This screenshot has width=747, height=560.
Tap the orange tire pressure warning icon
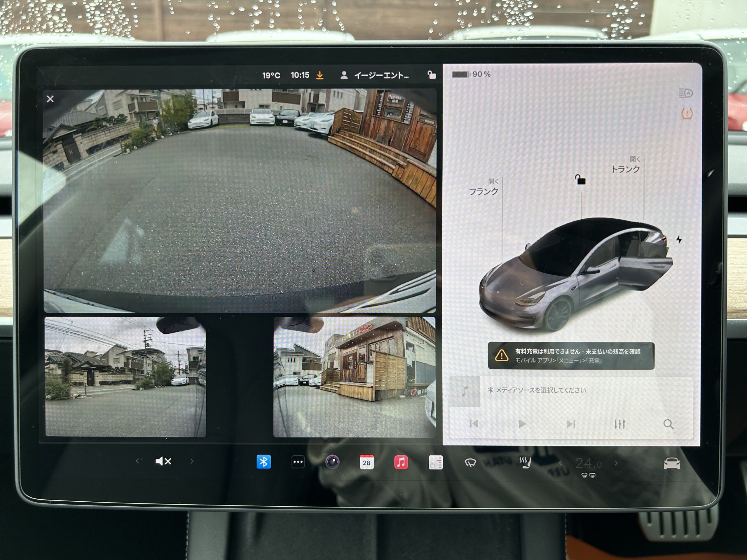[687, 114]
